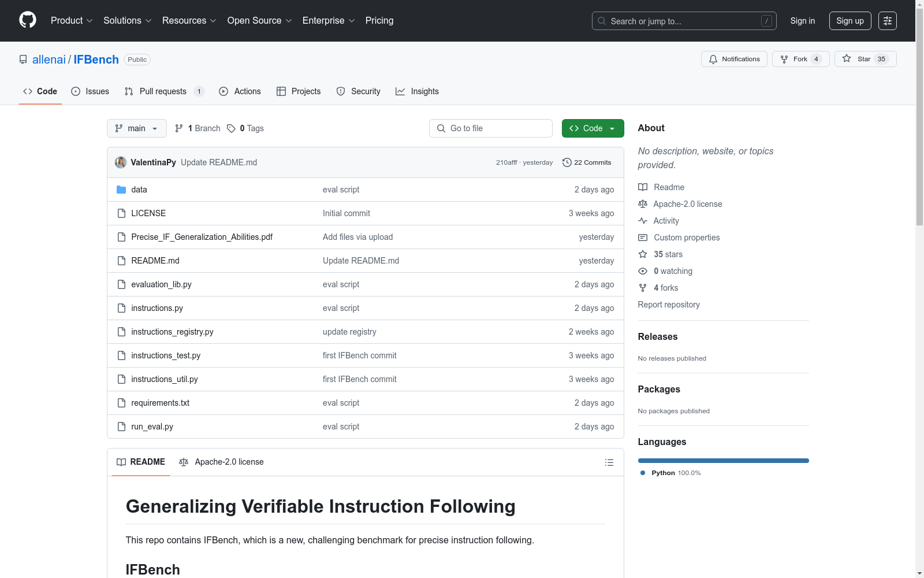Open the 210afff commit hash link
The image size is (924, 578).
coord(506,162)
